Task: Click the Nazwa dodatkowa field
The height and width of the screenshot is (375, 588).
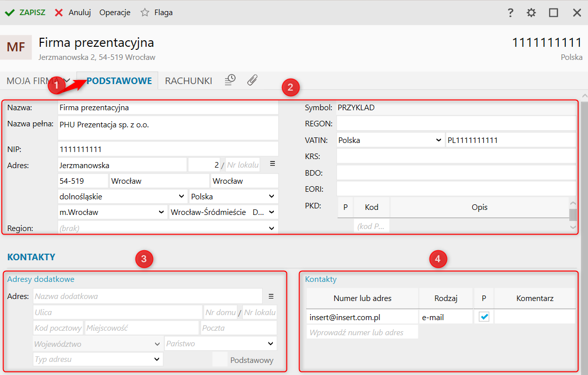Action: pyautogui.click(x=148, y=296)
